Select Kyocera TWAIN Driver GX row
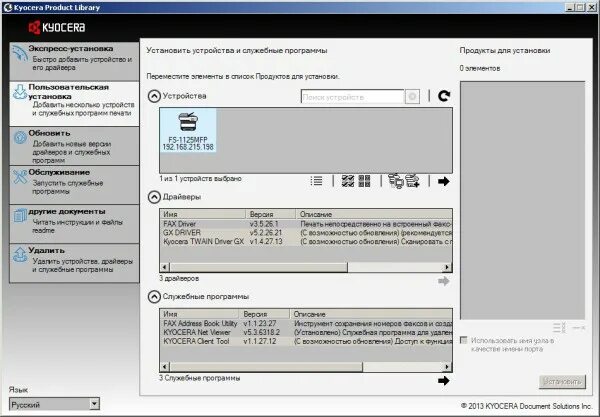This screenshot has width=600, height=417. tap(306, 241)
